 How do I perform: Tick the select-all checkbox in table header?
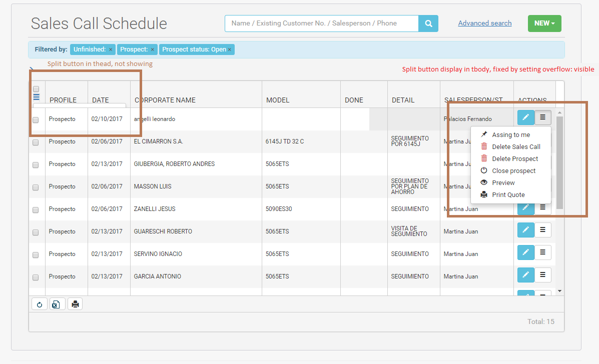tap(36, 89)
